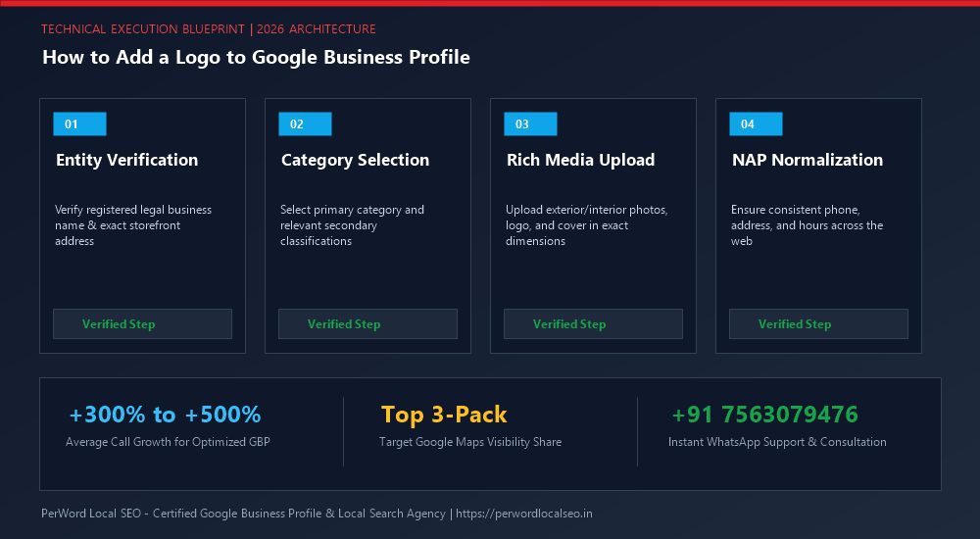
Task: Click the Top 3-Pack statistic
Action: click(444, 415)
